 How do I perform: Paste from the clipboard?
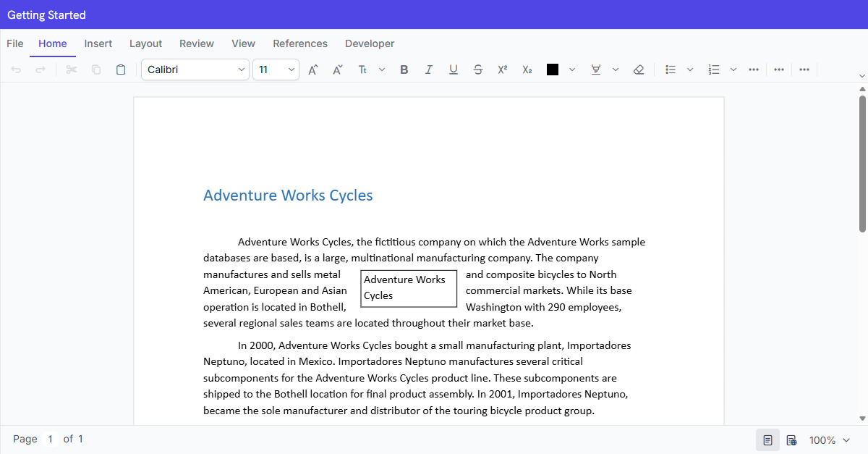pos(121,70)
